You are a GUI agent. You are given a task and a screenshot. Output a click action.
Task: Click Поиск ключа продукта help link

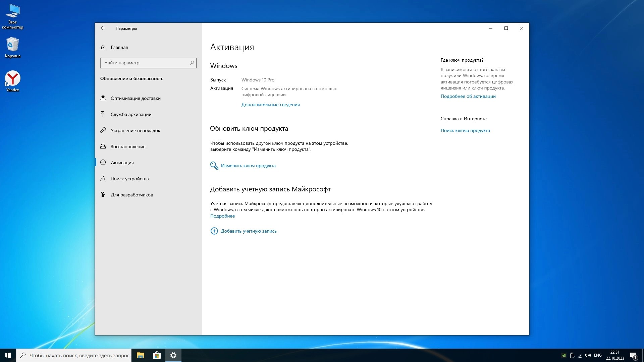pos(465,130)
